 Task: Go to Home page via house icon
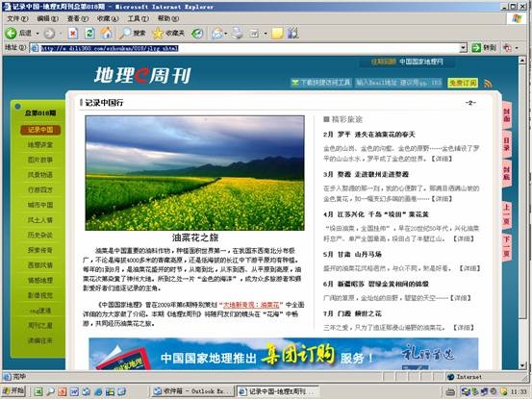[107, 33]
